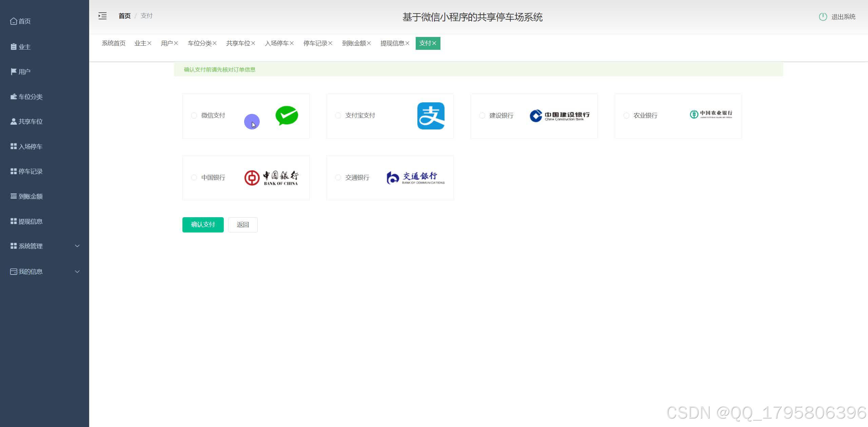
Task: Open 首页 in the sidebar menu
Action: pyautogui.click(x=24, y=21)
